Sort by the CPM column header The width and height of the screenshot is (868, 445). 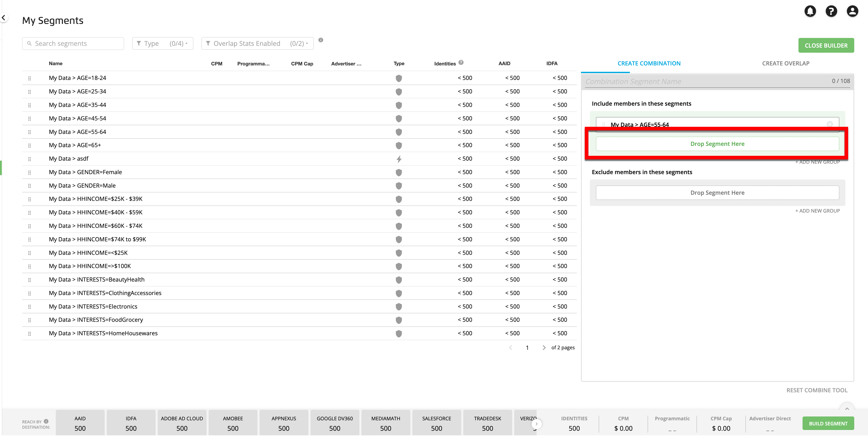click(216, 64)
